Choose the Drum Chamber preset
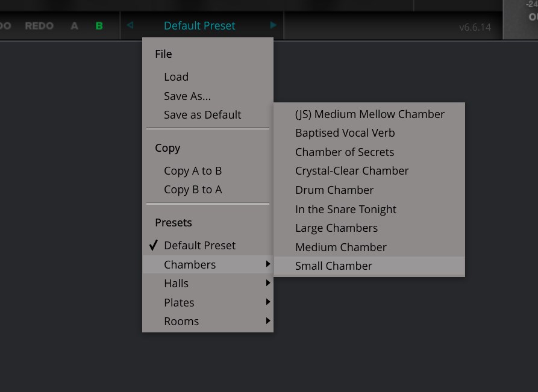538x392 pixels. 334,190
